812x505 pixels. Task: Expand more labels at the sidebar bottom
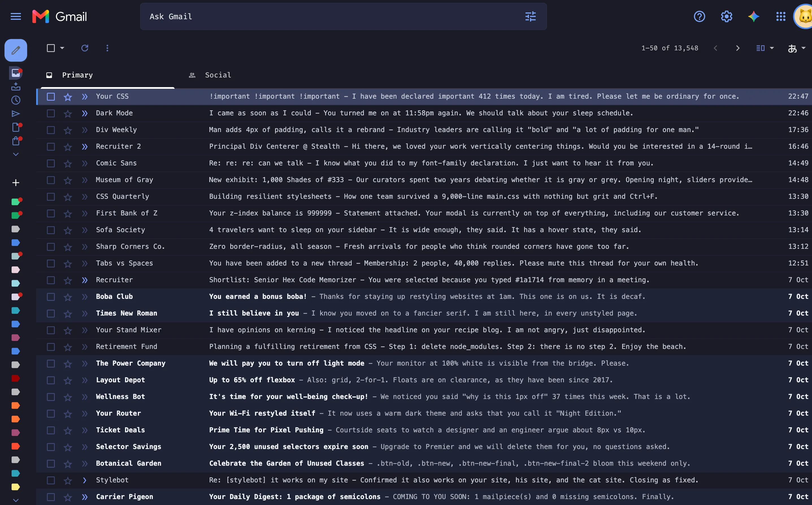(16, 500)
